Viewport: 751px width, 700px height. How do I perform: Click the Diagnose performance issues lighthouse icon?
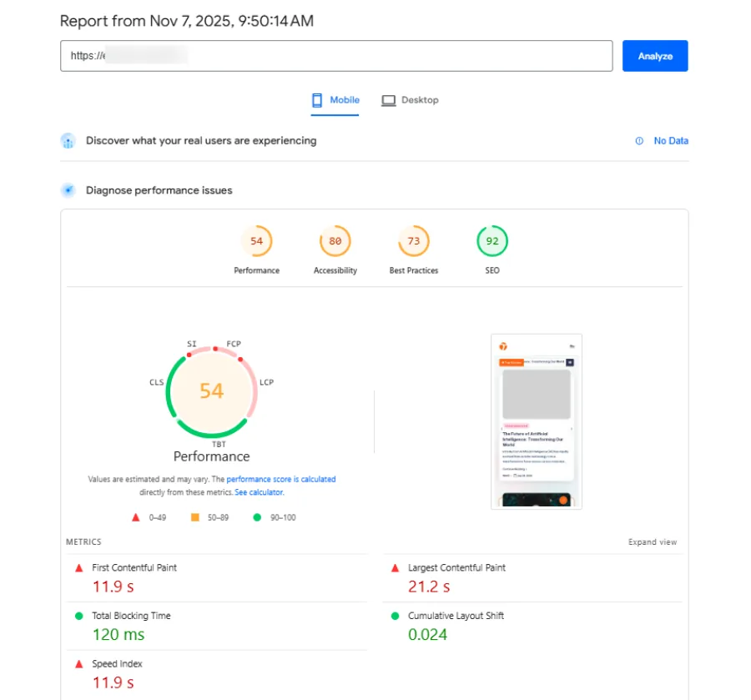pos(68,189)
